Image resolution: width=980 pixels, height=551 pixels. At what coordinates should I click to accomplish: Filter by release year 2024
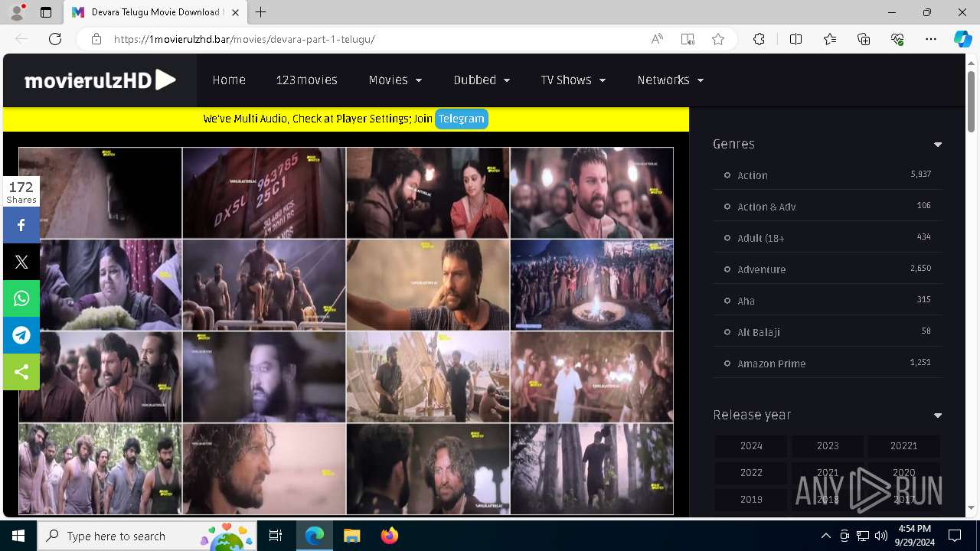pyautogui.click(x=751, y=446)
